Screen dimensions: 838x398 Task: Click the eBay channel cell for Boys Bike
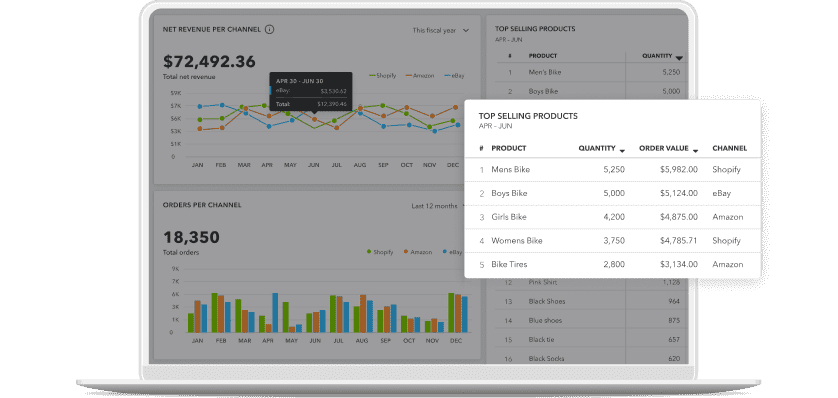pos(721,193)
